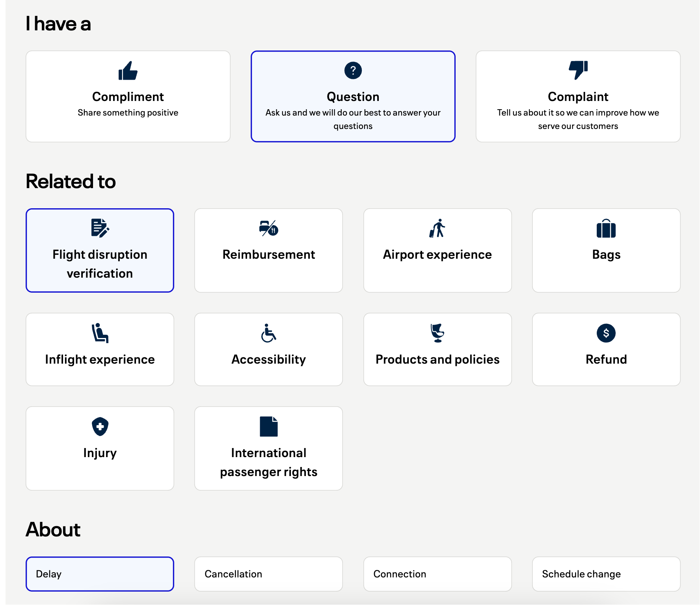Image resolution: width=700 pixels, height=605 pixels.
Task: Click the Reimbursement hotel and meal icon
Action: (x=268, y=228)
